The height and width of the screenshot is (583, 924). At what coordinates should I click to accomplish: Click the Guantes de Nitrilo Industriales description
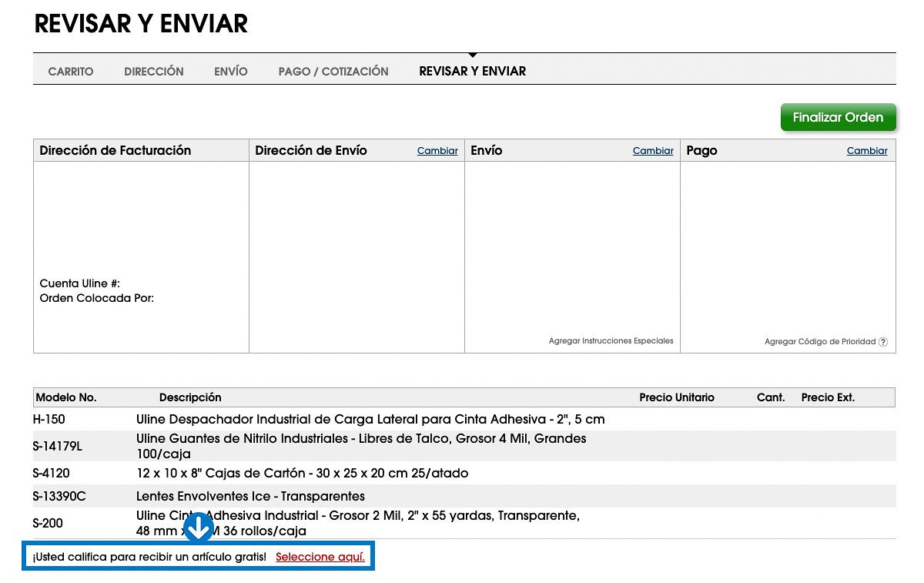coord(361,446)
